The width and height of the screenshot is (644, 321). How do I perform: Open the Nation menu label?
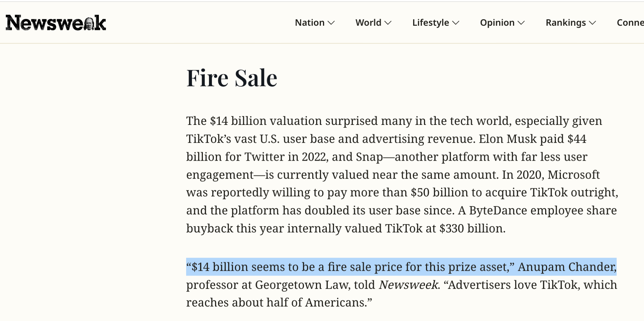(309, 23)
